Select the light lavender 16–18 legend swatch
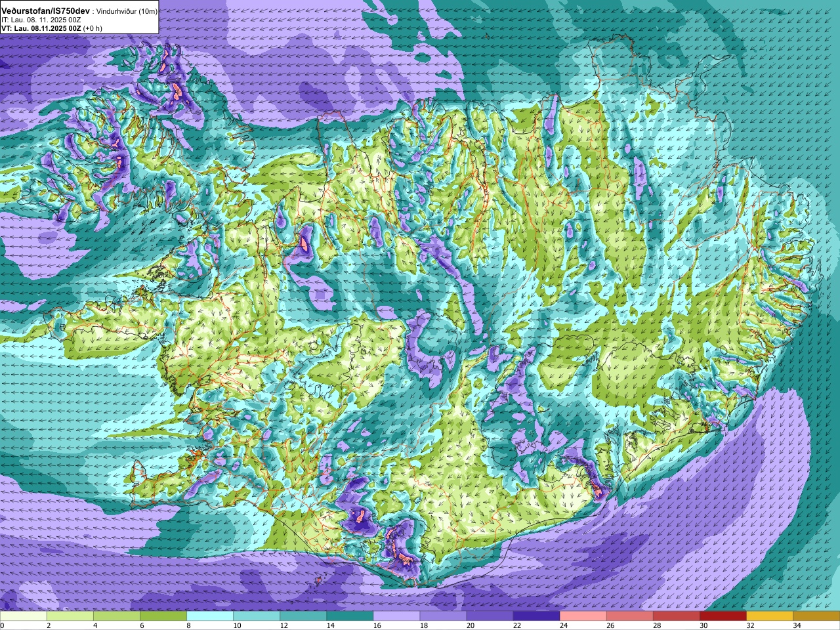The height and width of the screenshot is (630, 840). click(x=396, y=616)
